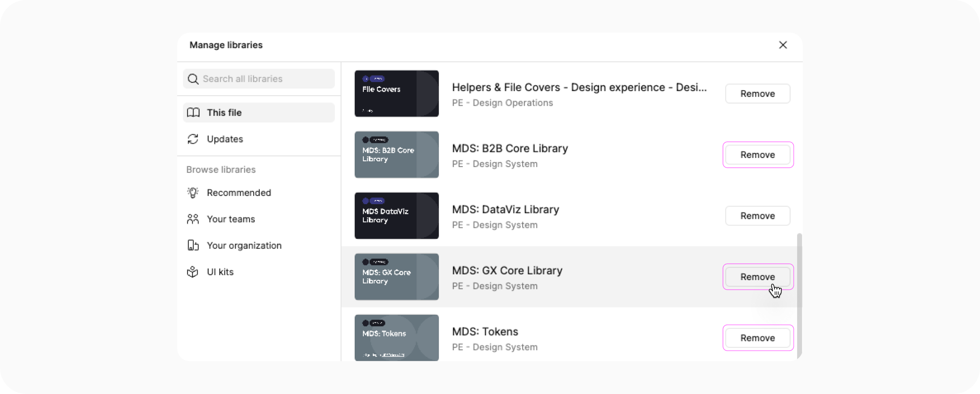Click the building icon for Your organization

(x=193, y=245)
